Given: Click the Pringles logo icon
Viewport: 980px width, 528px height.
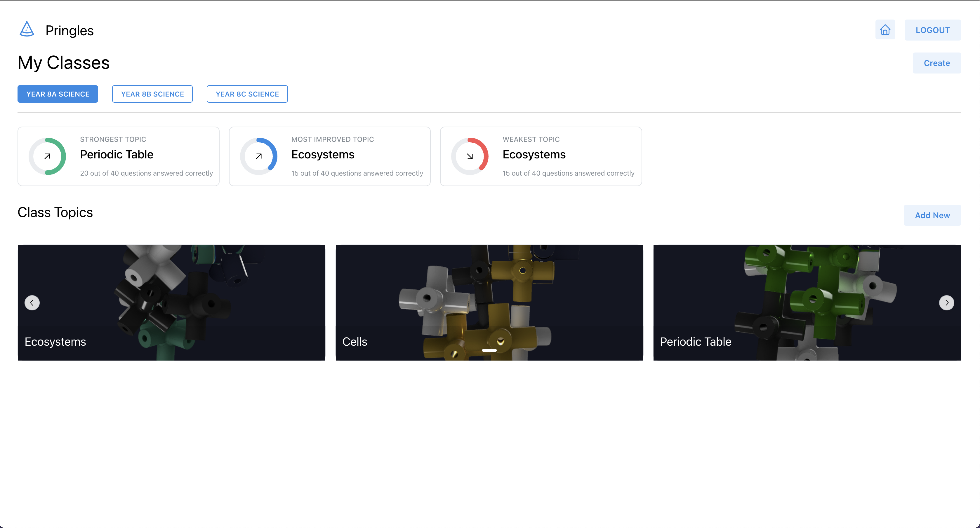Looking at the screenshot, I should coord(27,29).
